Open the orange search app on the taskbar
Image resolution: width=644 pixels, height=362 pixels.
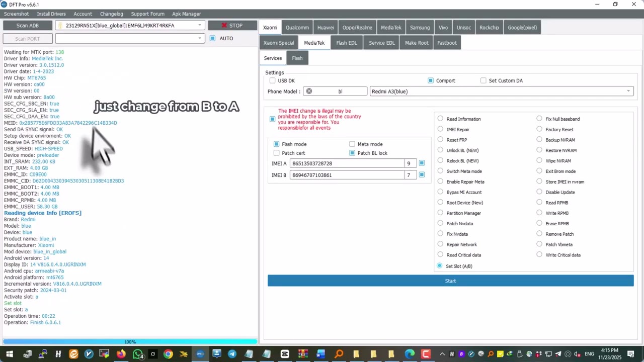[339, 354]
